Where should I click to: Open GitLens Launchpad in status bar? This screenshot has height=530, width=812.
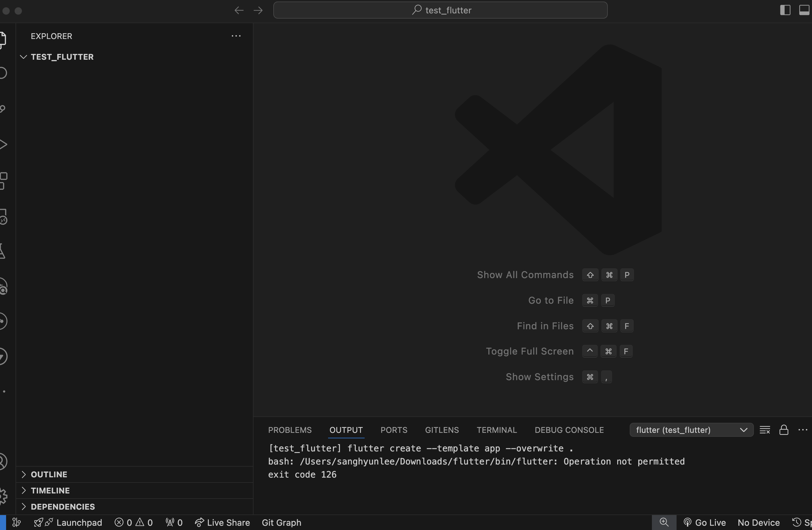(x=68, y=522)
